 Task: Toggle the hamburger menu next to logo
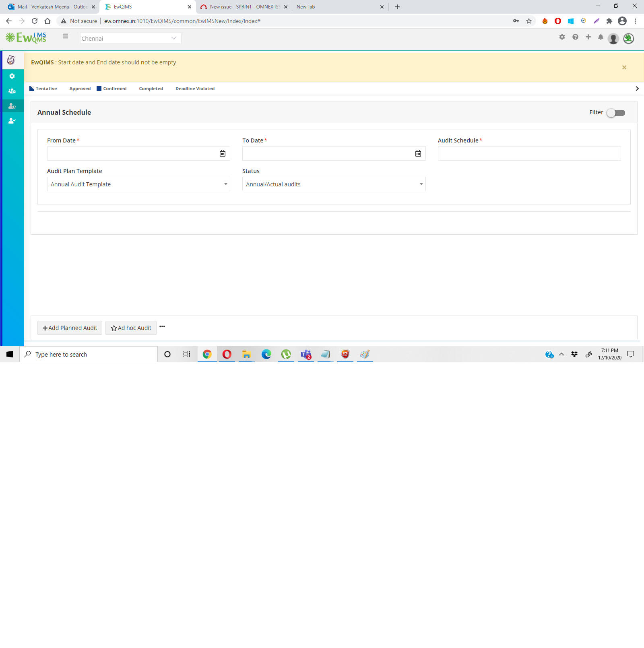[x=65, y=36]
